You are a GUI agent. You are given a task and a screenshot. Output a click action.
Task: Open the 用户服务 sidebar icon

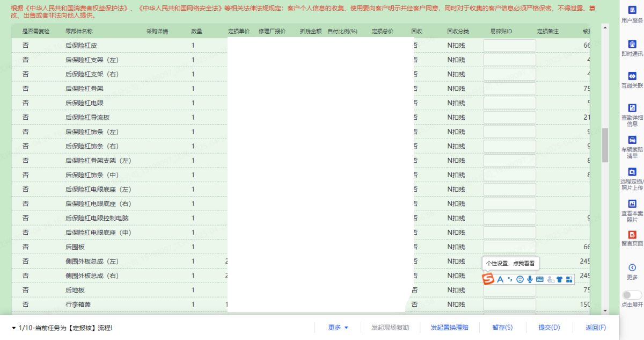click(x=632, y=10)
